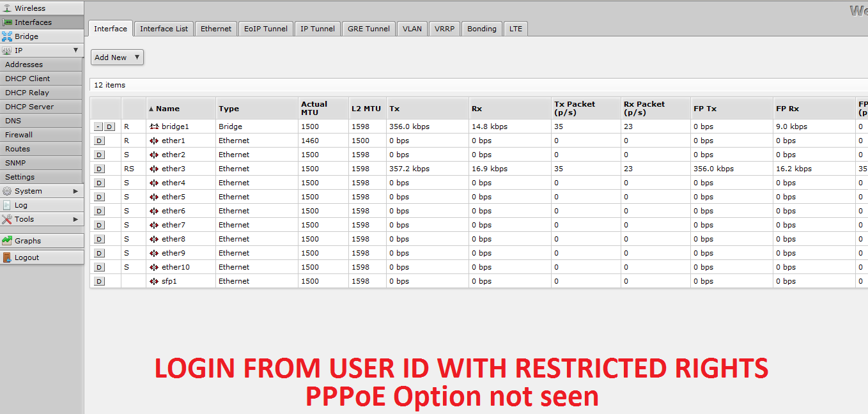Expand the System submenu arrow
The height and width of the screenshot is (414, 868).
[75, 191]
